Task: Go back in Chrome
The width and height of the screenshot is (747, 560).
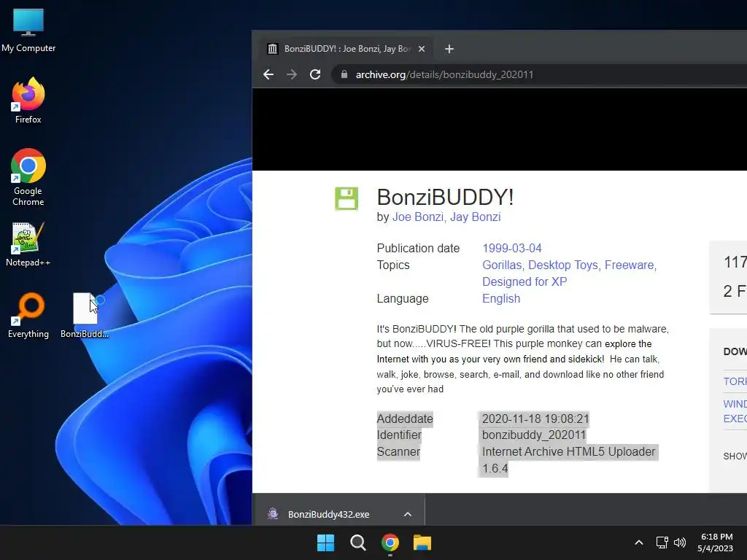Action: (268, 74)
